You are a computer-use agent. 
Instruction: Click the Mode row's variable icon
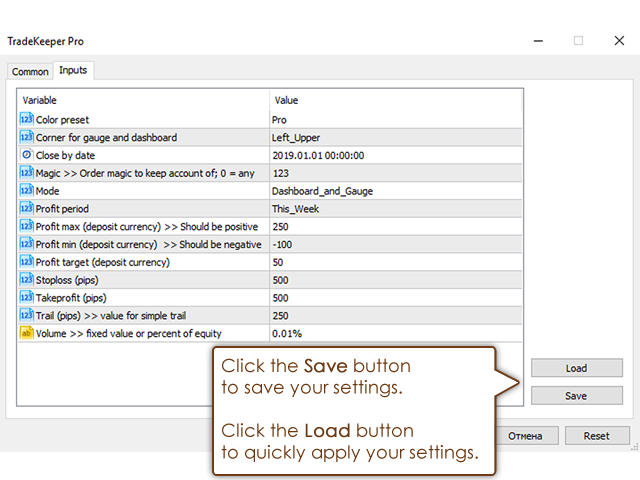click(27, 190)
